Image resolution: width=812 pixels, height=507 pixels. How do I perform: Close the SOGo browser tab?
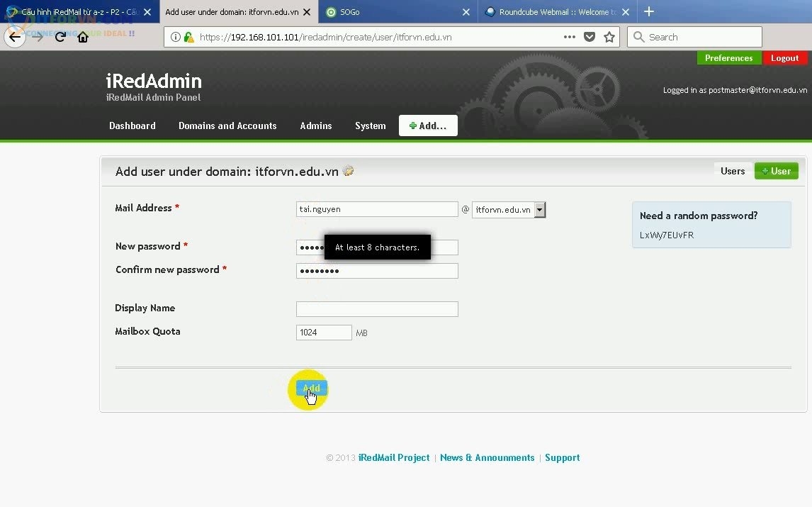pos(466,12)
